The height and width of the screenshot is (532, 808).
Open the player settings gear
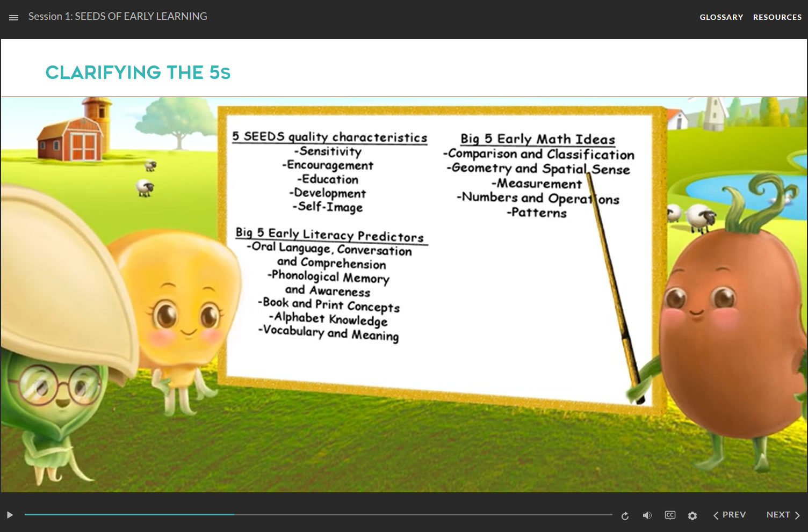point(692,515)
